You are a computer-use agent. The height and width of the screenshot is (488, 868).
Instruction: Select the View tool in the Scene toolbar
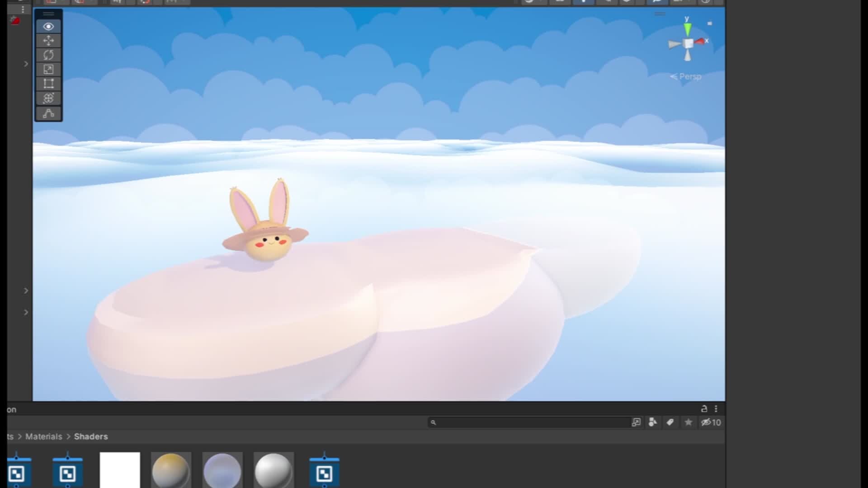click(48, 26)
